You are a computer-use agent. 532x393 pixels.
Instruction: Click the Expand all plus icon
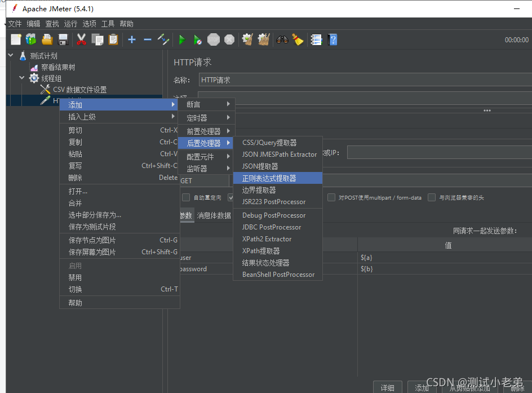point(132,39)
